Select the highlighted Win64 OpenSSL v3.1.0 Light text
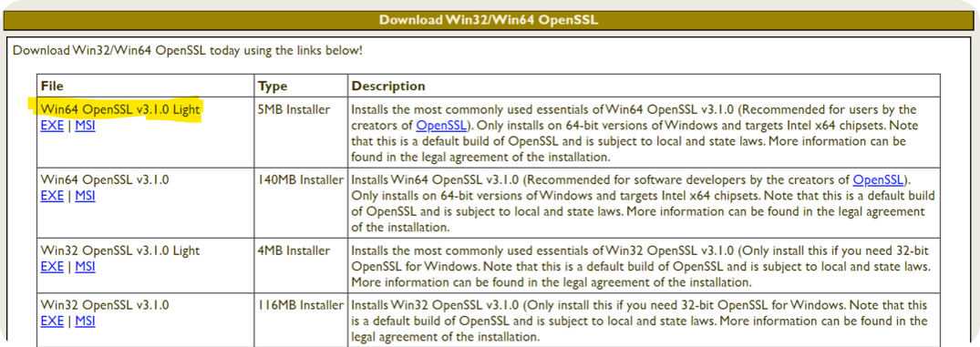 coord(120,110)
